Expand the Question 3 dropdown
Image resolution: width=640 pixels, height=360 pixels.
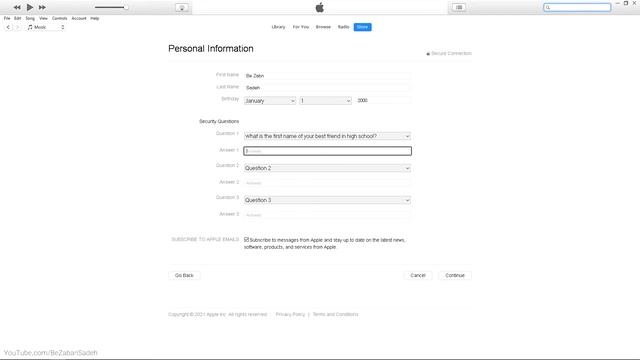click(x=327, y=200)
